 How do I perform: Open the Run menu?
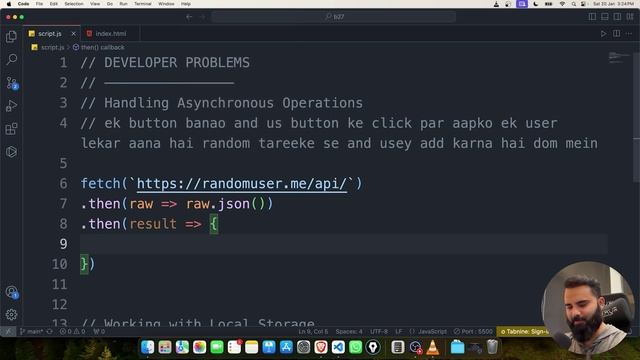[123, 4]
